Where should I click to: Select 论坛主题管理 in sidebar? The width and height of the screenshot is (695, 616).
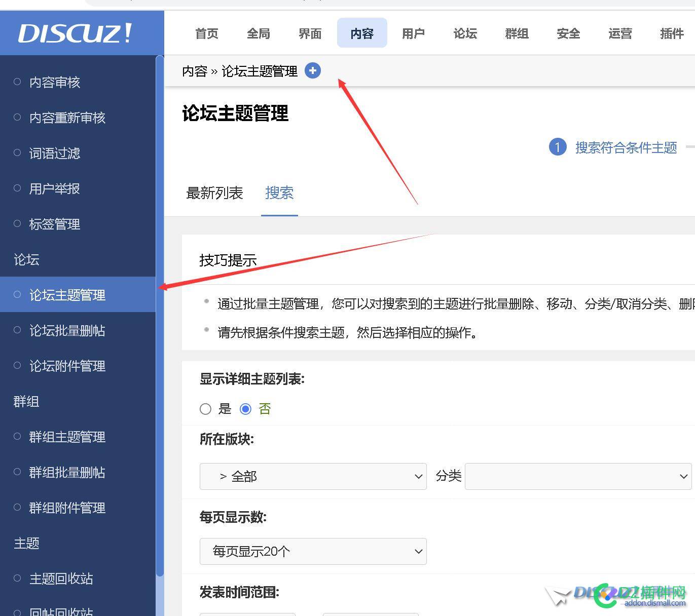point(78,294)
